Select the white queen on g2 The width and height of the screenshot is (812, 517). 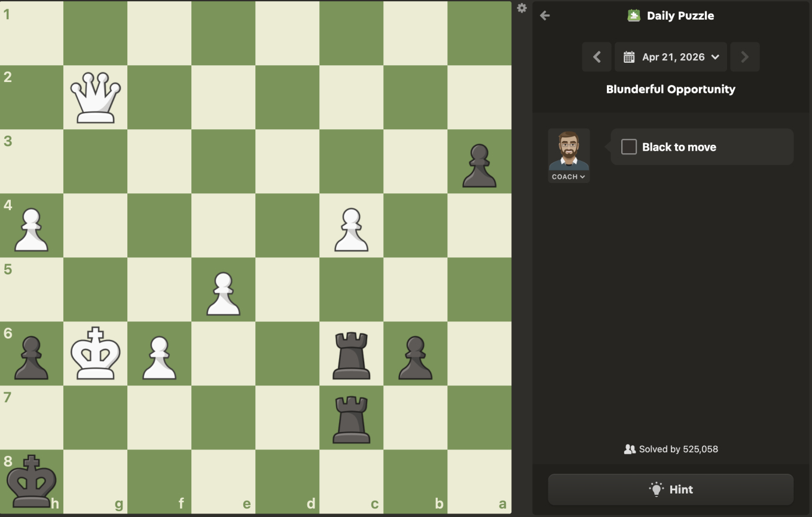[x=96, y=97]
